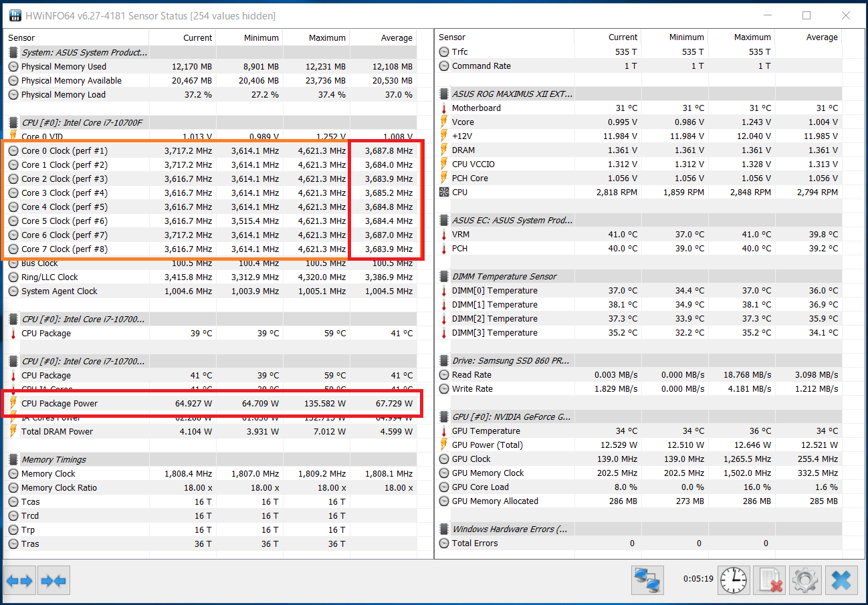Viewport: 868px width, 605px height.
Task: Select the Core 0 Clock (perf #1) row
Action: 211,150
